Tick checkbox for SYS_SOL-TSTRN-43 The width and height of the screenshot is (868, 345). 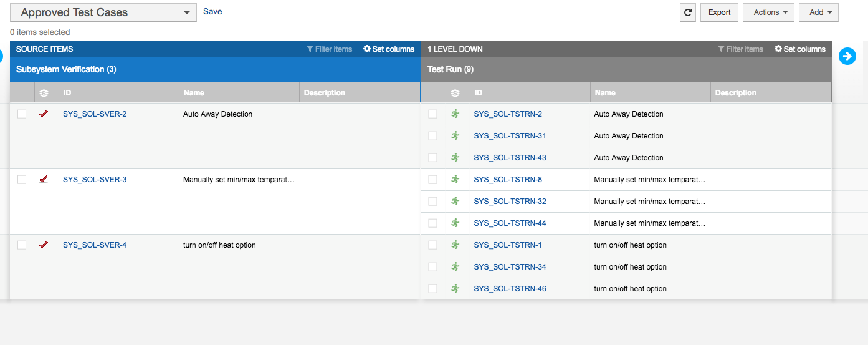pyautogui.click(x=433, y=158)
